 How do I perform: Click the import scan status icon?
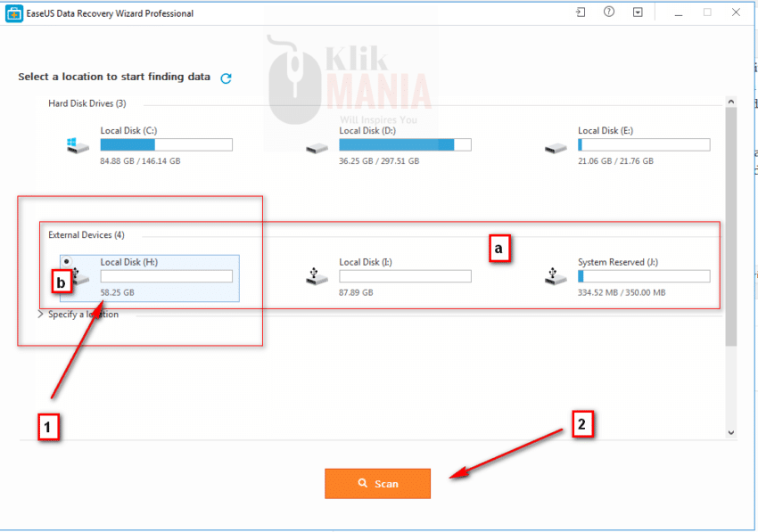[581, 12]
